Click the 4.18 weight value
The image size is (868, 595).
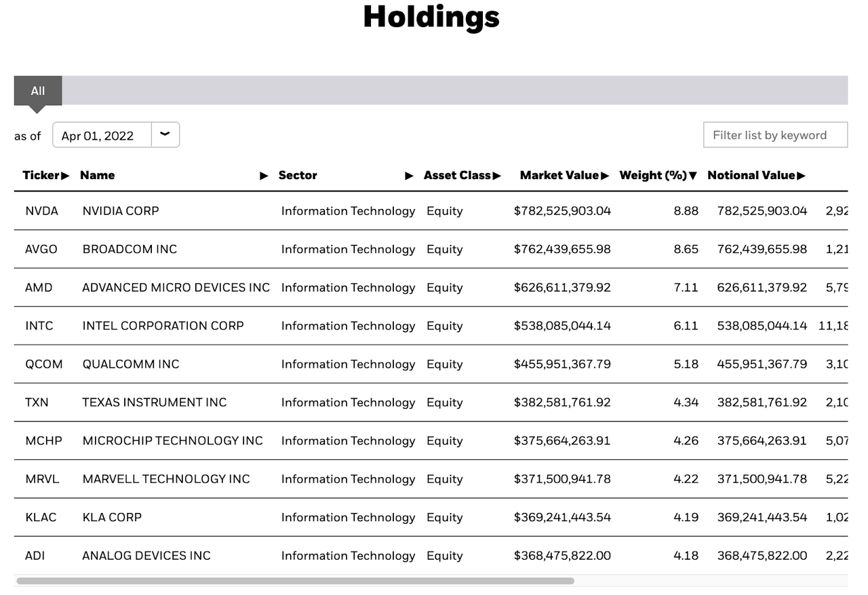coord(686,556)
